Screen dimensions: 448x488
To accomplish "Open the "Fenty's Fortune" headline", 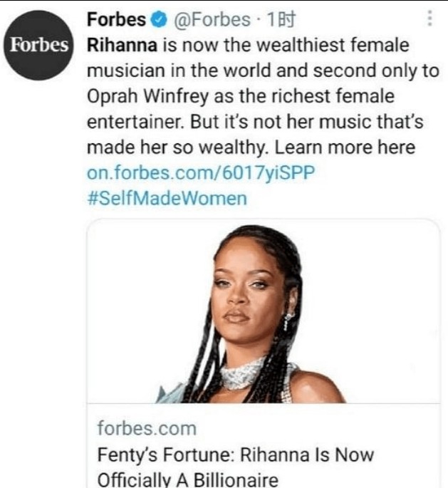I will pyautogui.click(x=234, y=454).
